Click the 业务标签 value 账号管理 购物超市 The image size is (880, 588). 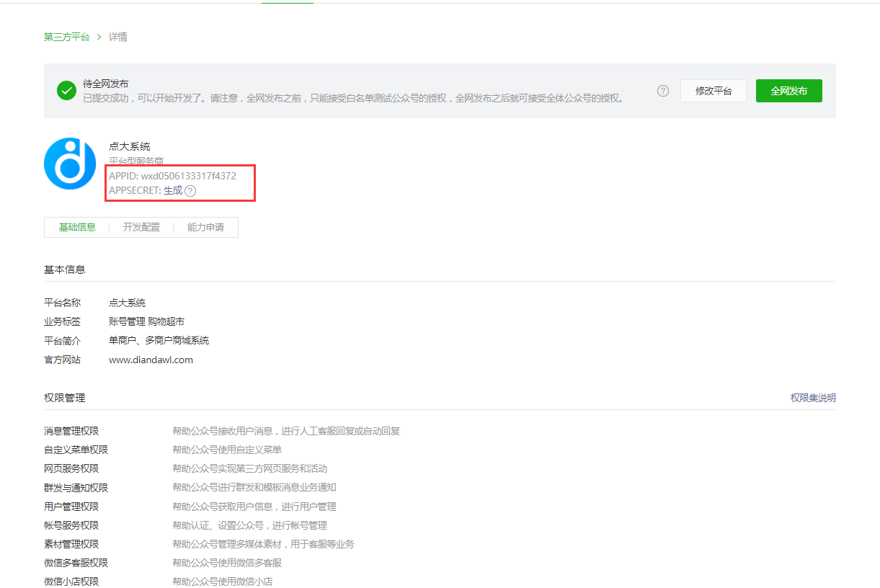(146, 321)
